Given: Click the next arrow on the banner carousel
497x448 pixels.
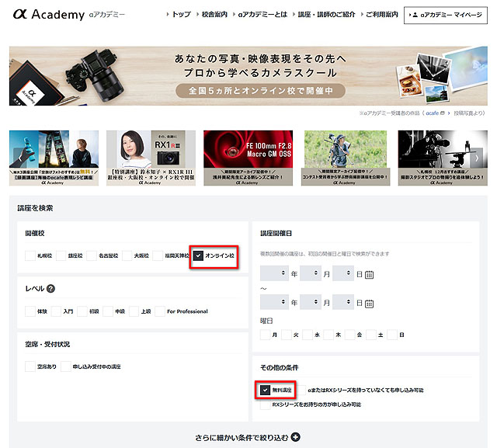Looking at the screenshot, I should [476, 158].
